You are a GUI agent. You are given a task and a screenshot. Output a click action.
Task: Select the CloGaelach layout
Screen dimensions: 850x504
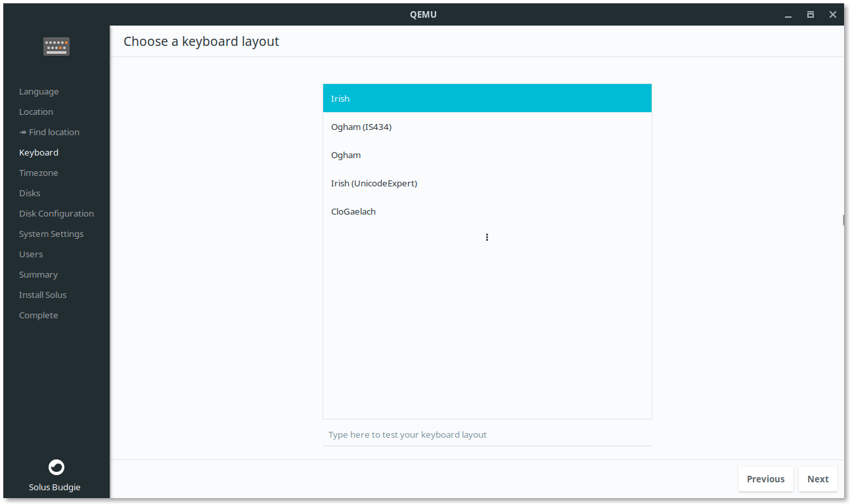[x=487, y=211]
